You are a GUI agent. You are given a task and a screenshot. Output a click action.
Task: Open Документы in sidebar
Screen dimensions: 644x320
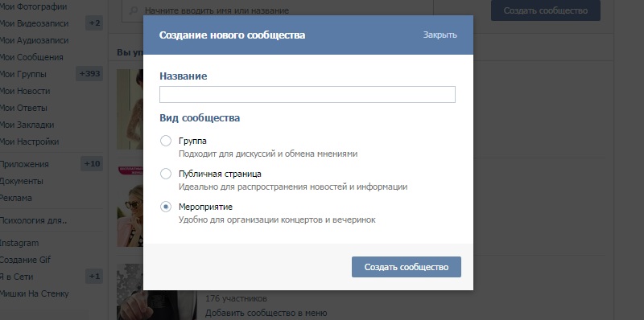pos(22,181)
